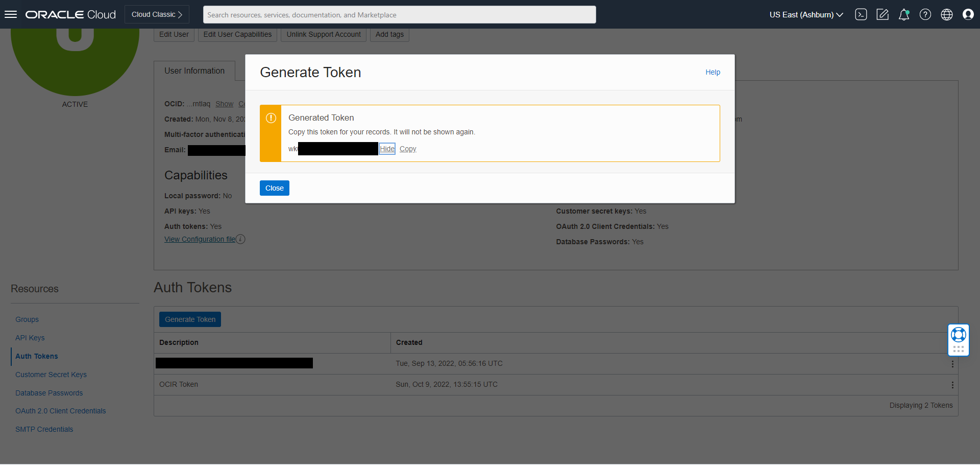Screen dimensions: 980x466
Task: Copy the generated token
Action: [408, 149]
